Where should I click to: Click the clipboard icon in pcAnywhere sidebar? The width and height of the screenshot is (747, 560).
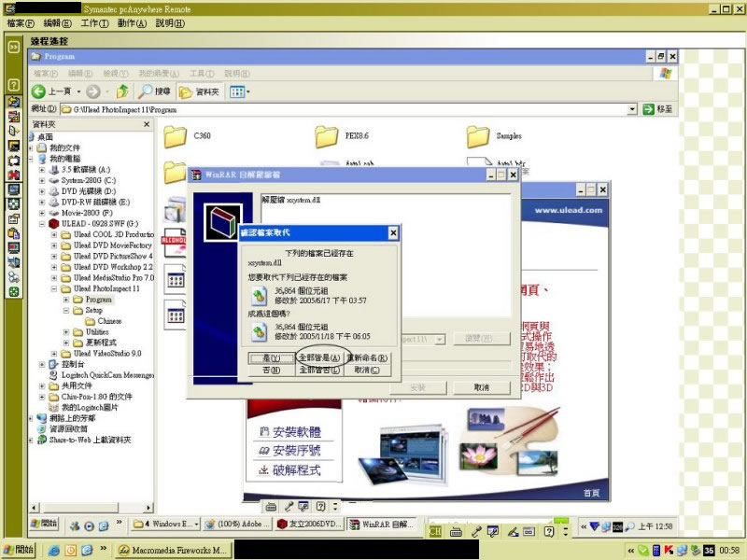14,233
